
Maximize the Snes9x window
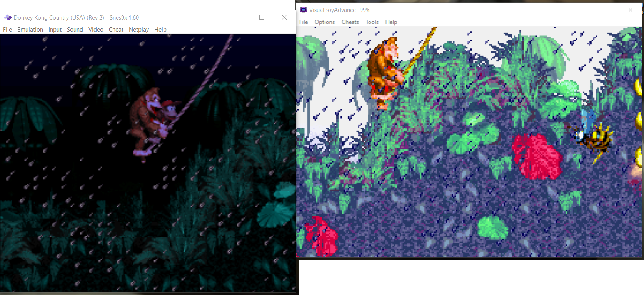point(262,17)
